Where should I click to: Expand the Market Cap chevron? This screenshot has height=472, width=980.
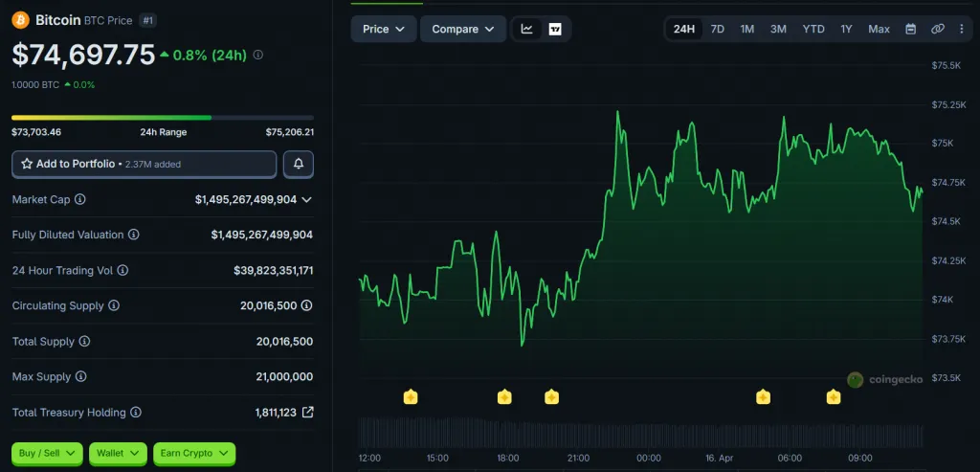[306, 199]
